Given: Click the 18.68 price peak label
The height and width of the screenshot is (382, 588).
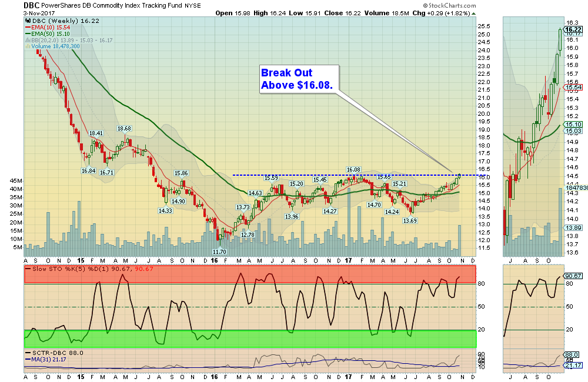Looking at the screenshot, I should 124,129.
